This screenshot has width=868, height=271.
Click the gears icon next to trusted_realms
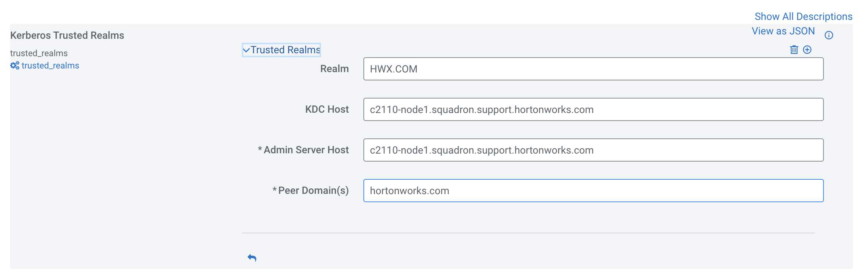pos(15,66)
